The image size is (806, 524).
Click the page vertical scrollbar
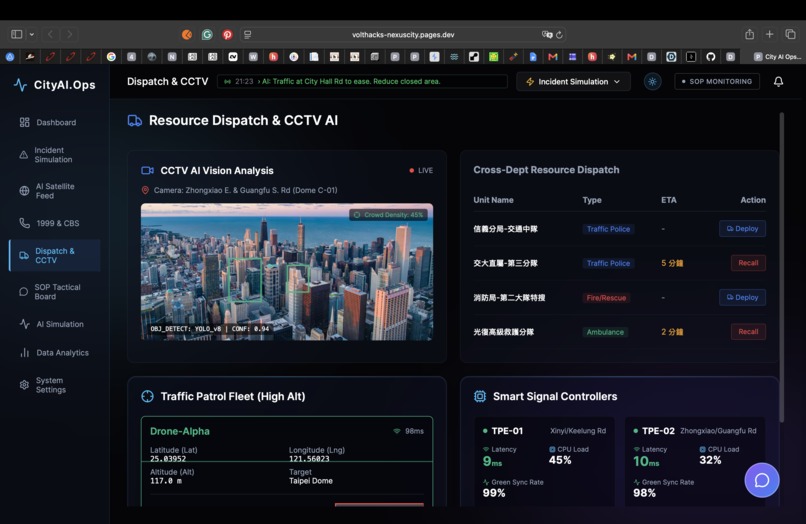[x=781, y=267]
